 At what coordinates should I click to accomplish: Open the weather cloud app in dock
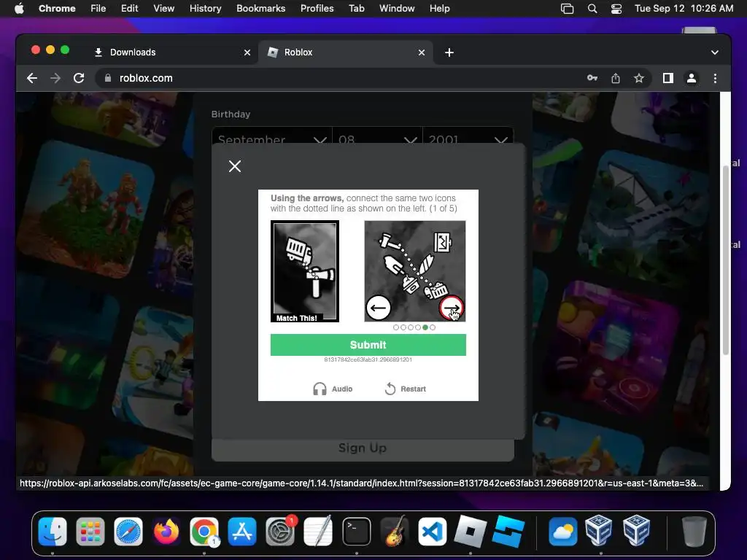tap(562, 531)
